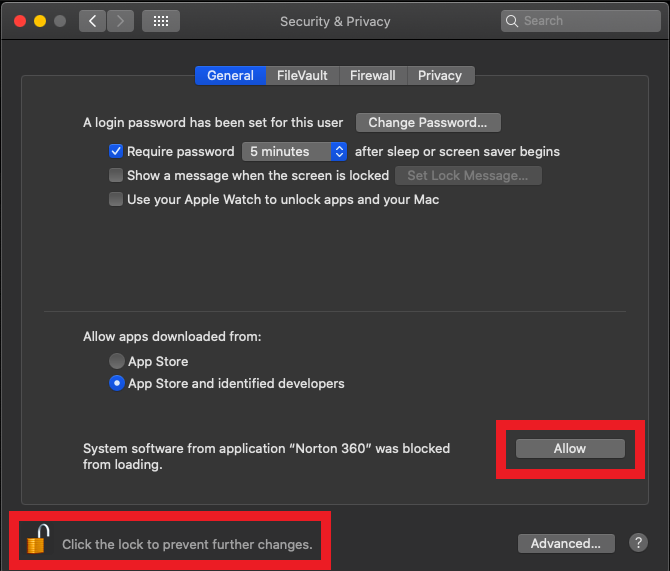Viewport: 670px width, 571px height.
Task: Open the help question mark button
Action: pos(639,543)
